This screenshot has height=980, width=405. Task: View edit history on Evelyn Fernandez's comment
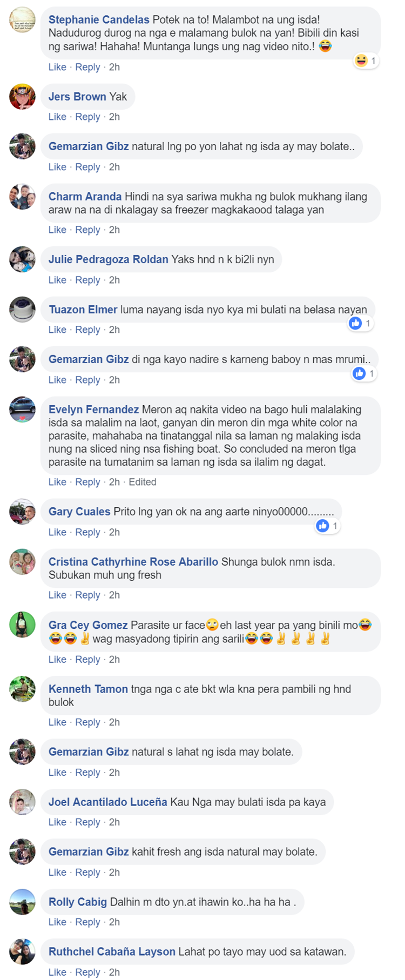pyautogui.click(x=143, y=482)
